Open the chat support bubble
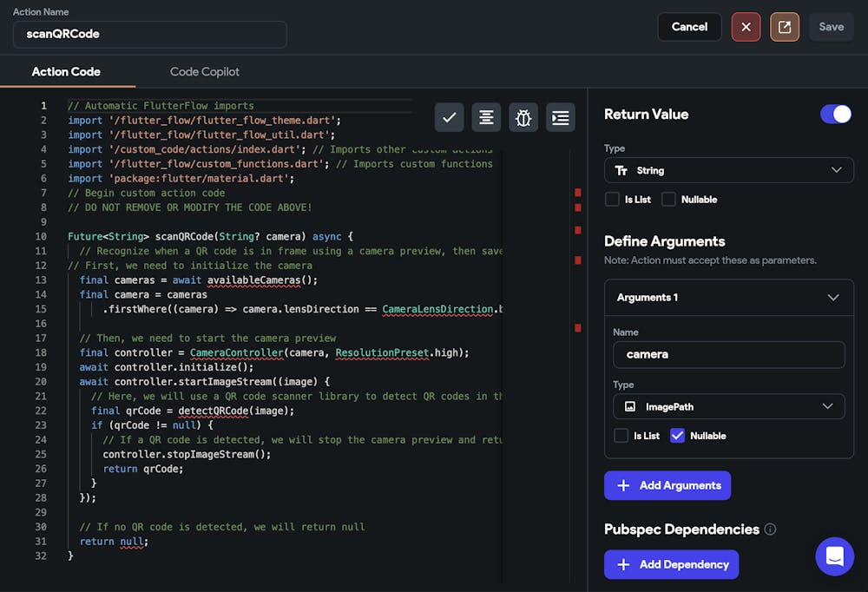Screen dimensions: 868x592 [834, 556]
